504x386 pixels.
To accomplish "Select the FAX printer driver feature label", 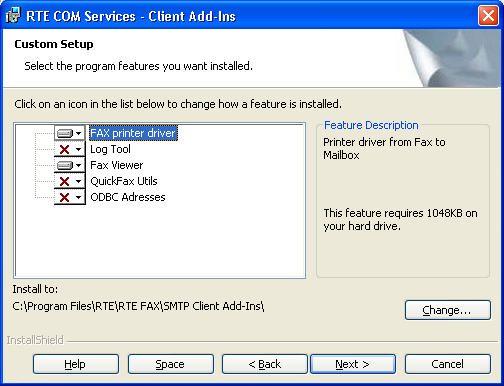I will (x=133, y=133).
